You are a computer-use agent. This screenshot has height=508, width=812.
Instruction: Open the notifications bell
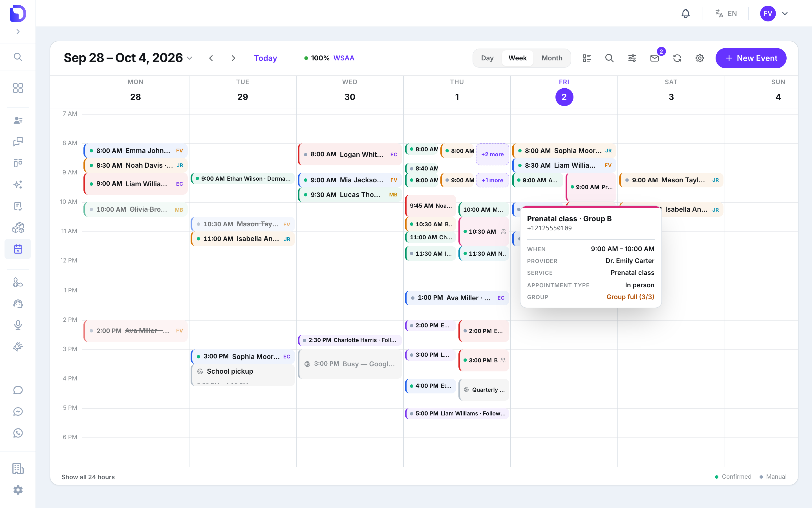685,14
